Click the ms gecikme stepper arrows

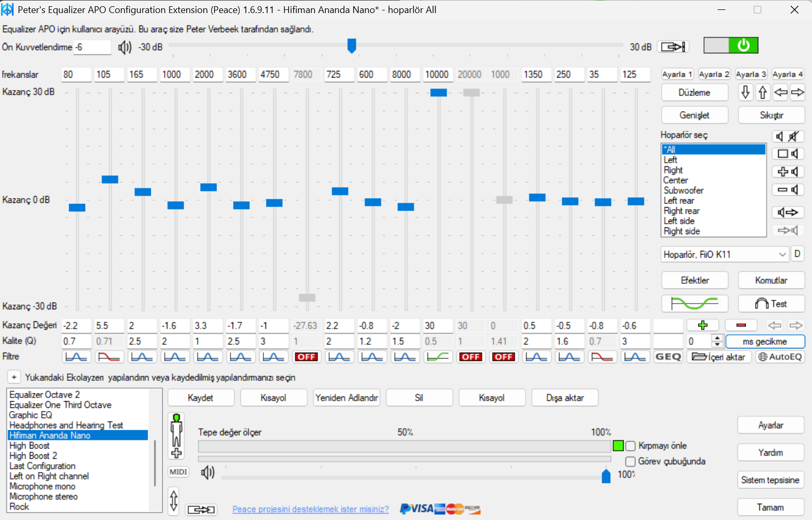(717, 341)
